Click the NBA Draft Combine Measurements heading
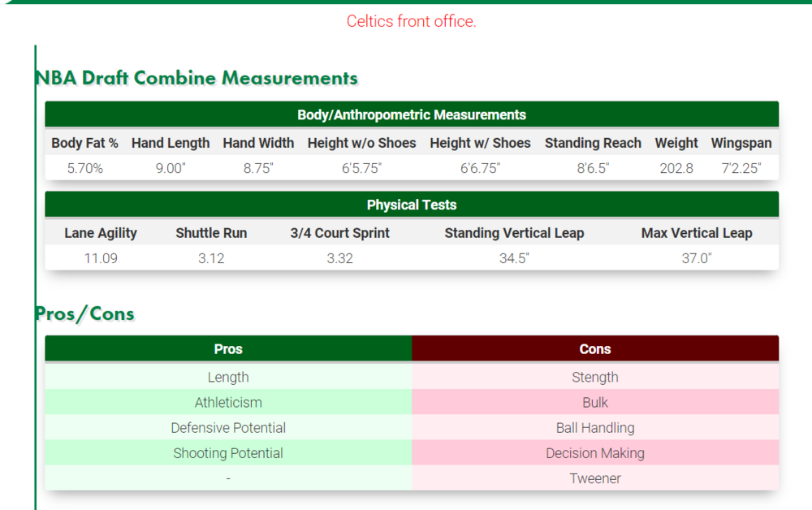The height and width of the screenshot is (510, 812). (x=197, y=78)
